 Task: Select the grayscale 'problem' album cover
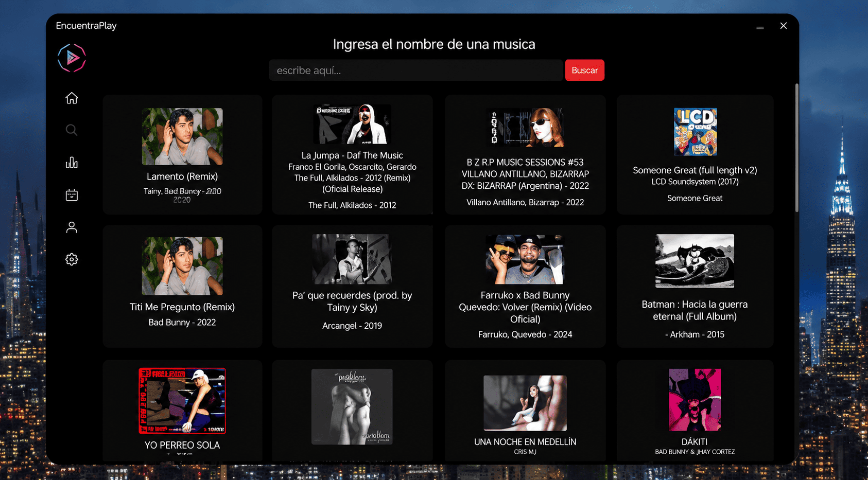pos(352,406)
